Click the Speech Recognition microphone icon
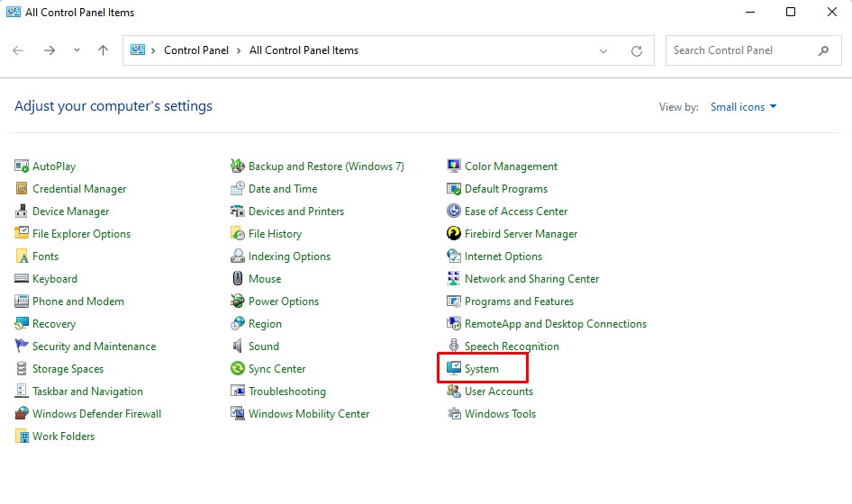The height and width of the screenshot is (504, 852). pos(454,346)
